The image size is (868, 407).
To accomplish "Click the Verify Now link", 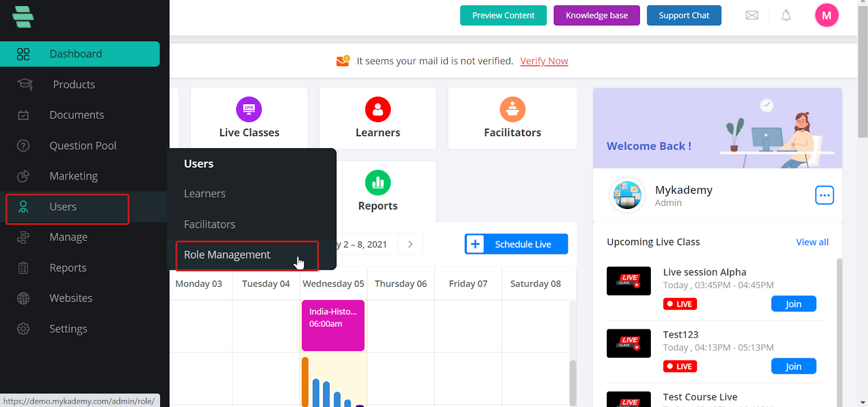I will click(544, 61).
